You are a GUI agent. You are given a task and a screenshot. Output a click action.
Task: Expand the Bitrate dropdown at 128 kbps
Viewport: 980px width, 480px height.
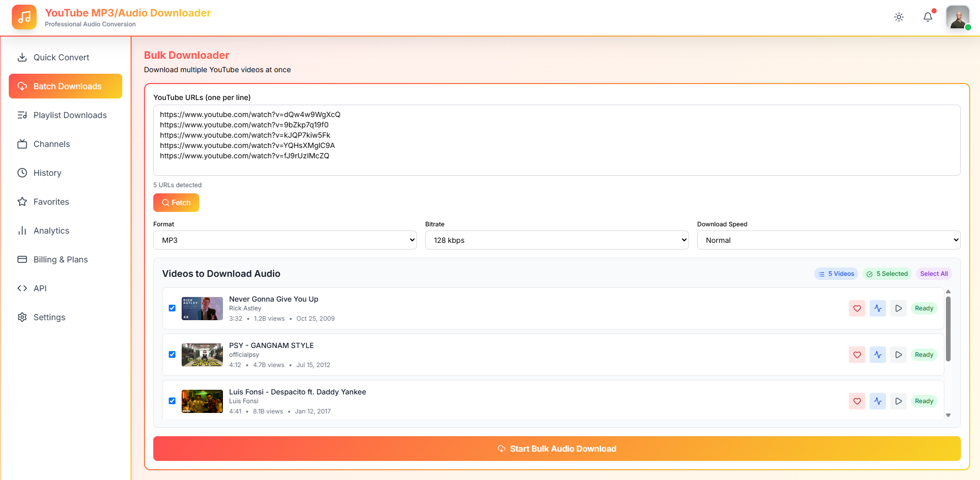click(x=556, y=240)
